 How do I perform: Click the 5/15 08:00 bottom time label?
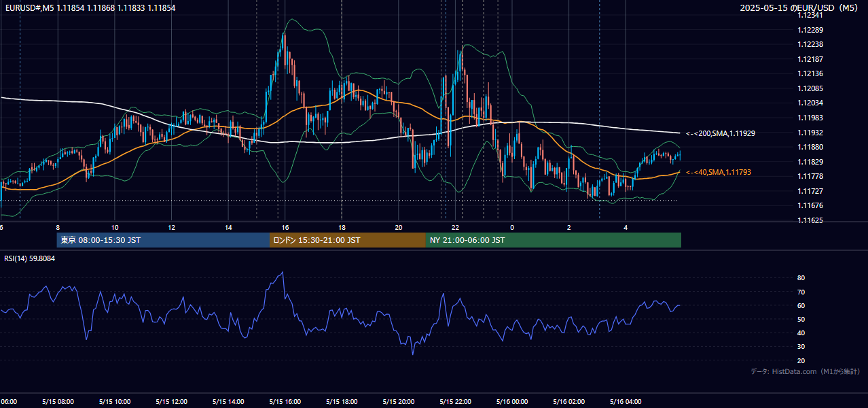[58, 402]
